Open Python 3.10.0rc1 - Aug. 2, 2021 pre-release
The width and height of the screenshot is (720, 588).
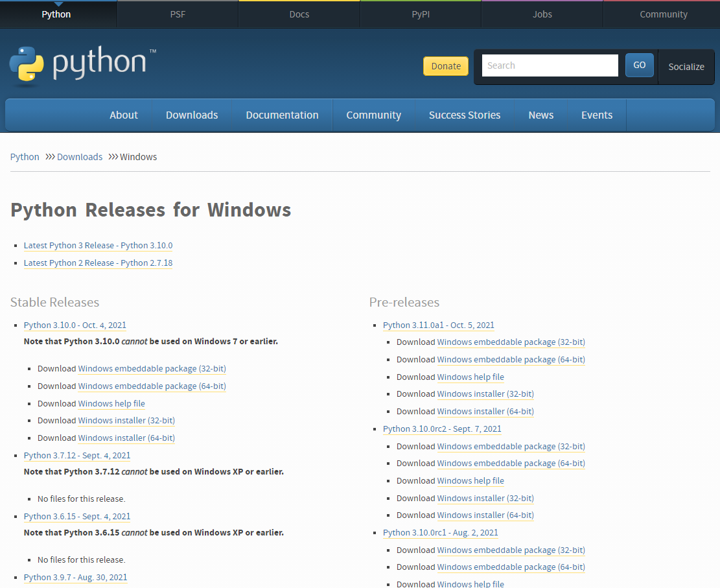(440, 533)
